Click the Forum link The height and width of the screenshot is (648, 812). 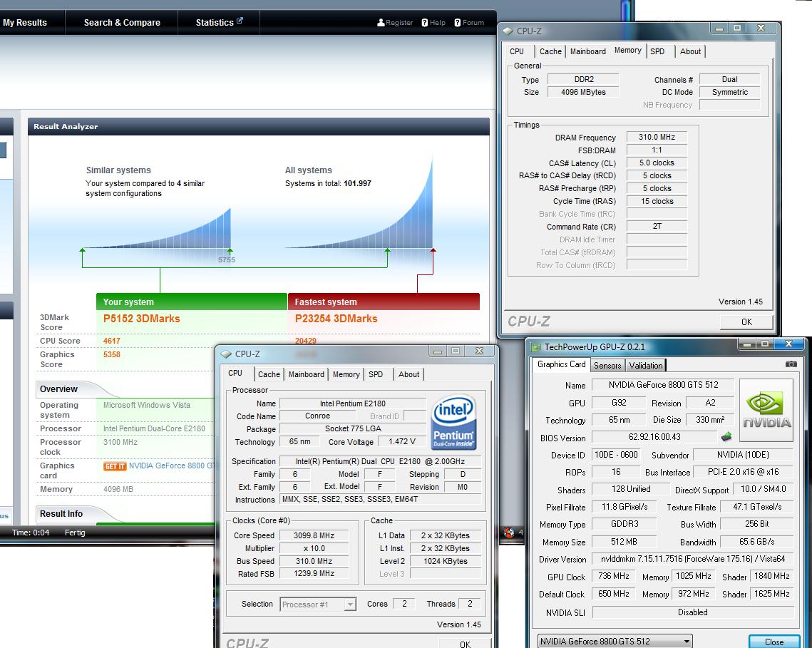click(x=473, y=23)
